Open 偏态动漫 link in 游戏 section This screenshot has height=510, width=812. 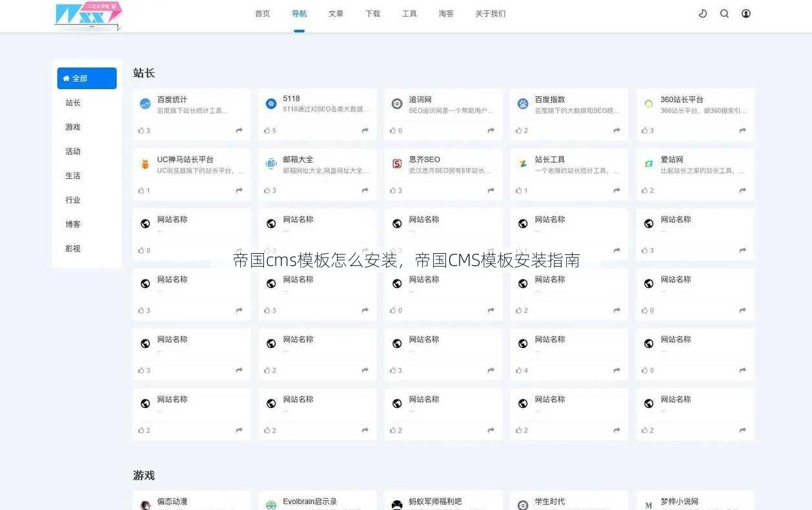[172, 502]
